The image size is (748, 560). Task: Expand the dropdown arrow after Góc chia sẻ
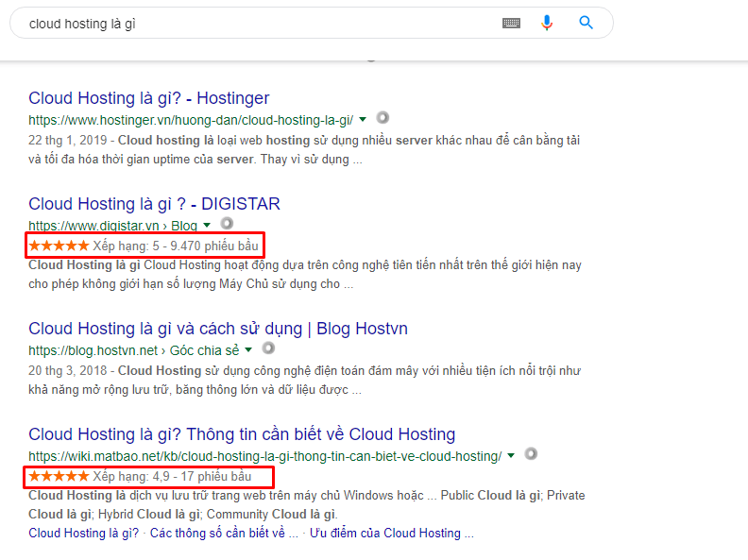coord(248,350)
